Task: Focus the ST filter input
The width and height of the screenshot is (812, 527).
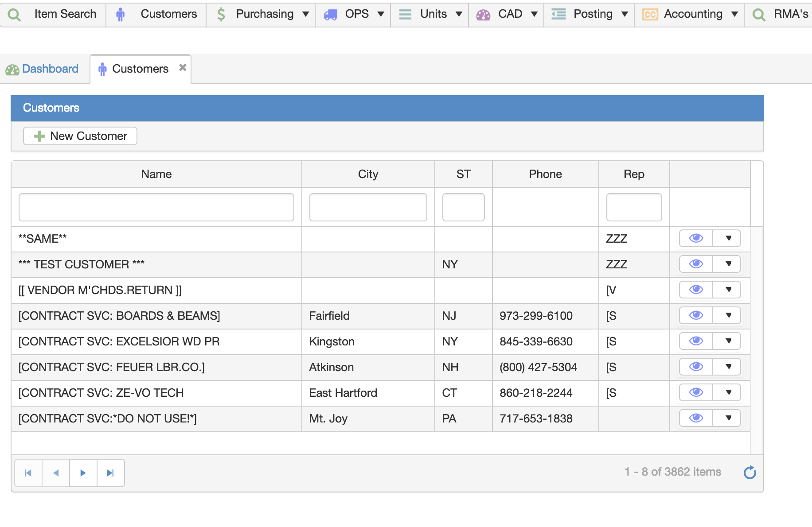Action: point(464,207)
